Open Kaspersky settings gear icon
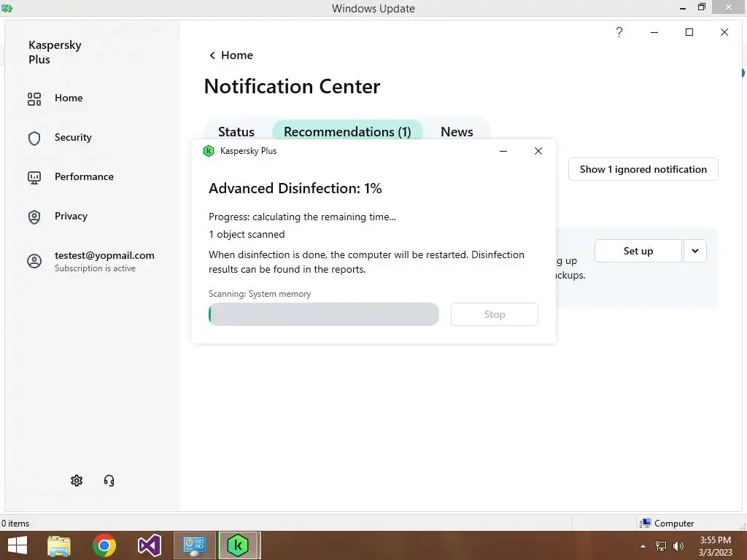The image size is (747, 560). pyautogui.click(x=77, y=481)
